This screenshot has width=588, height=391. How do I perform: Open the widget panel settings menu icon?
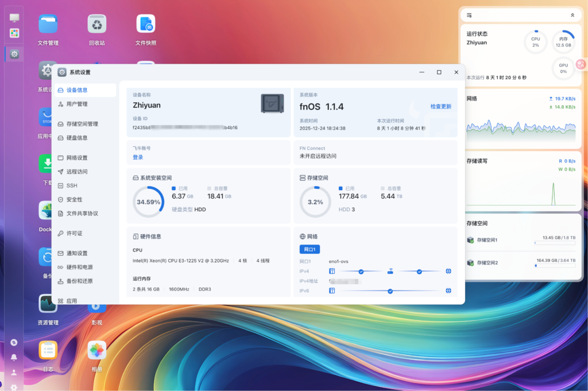click(x=469, y=15)
